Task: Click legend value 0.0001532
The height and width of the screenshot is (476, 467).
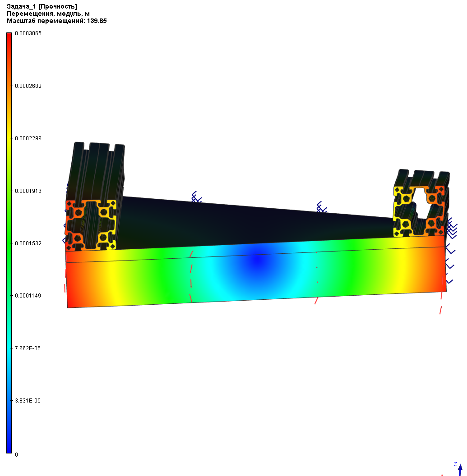Action: click(28, 243)
